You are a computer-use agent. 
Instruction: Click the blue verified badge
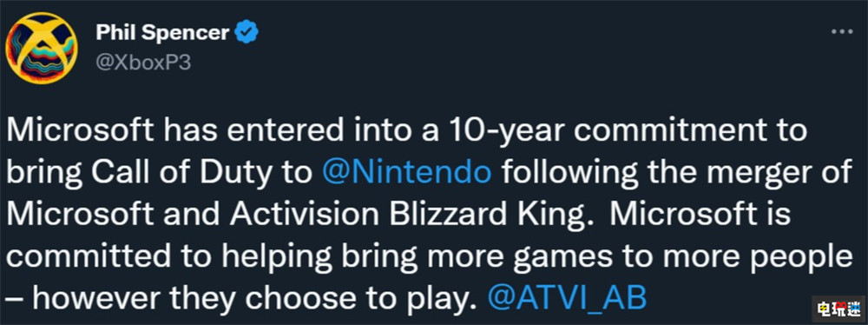pos(247,33)
